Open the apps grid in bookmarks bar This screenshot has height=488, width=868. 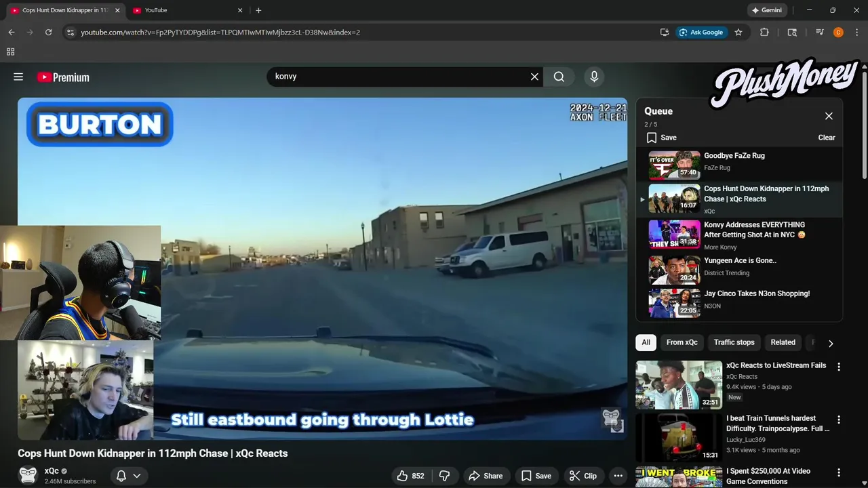tap(10, 52)
